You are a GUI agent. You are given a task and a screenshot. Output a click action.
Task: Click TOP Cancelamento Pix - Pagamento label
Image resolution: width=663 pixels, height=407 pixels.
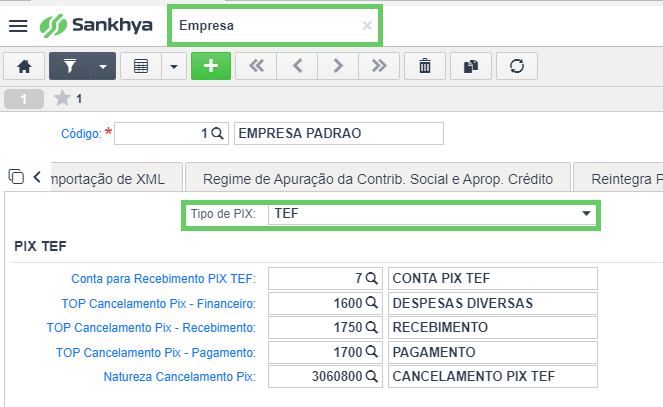(156, 353)
